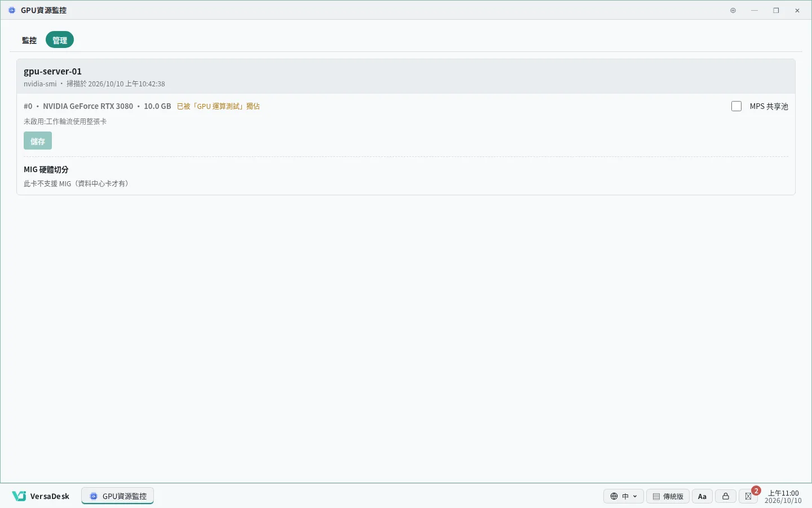The width and height of the screenshot is (812, 508).
Task: Click the 此卡不支援 MIG note
Action: [77, 183]
